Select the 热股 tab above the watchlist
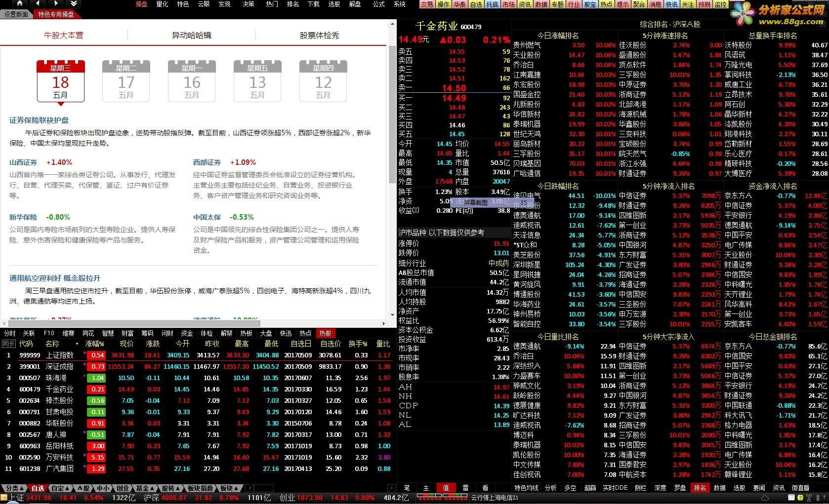The width and height of the screenshot is (829, 504). click(x=325, y=333)
